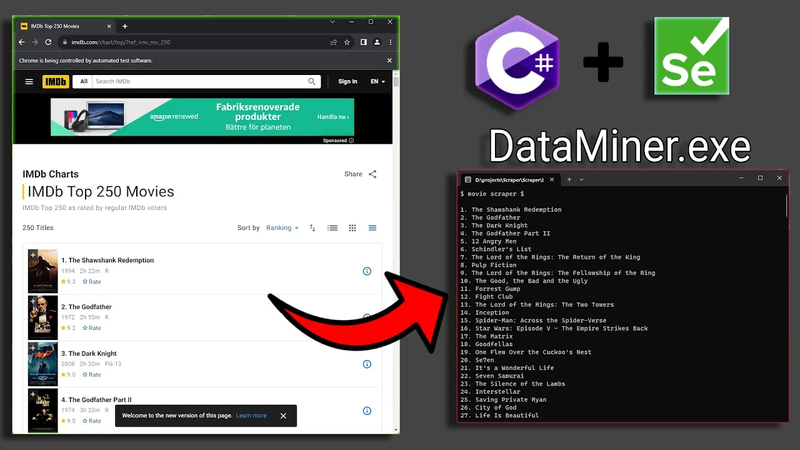
Task: Toggle sort order ascending/descending icon
Action: coord(312,228)
